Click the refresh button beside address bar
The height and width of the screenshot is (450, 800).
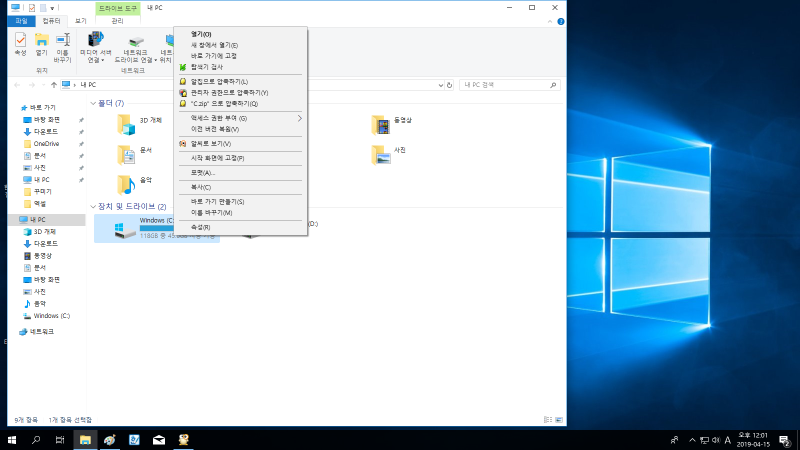coord(449,85)
